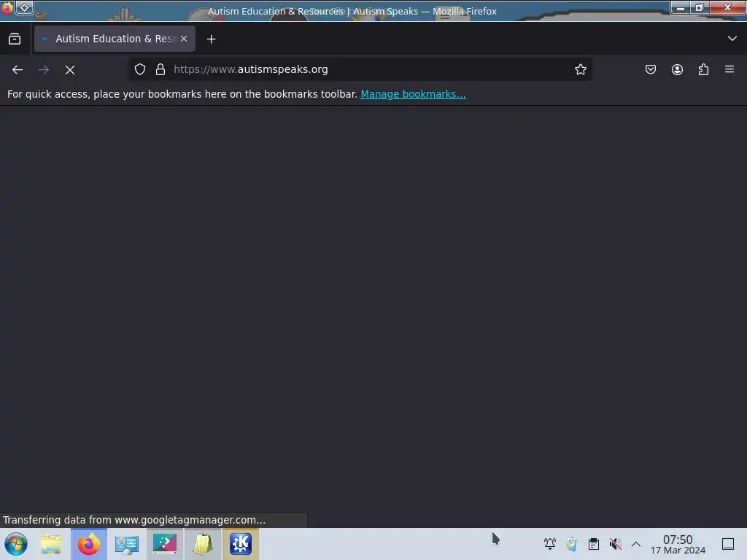The width and height of the screenshot is (747, 560).
Task: Minimize the Firefox window
Action: coord(681,7)
